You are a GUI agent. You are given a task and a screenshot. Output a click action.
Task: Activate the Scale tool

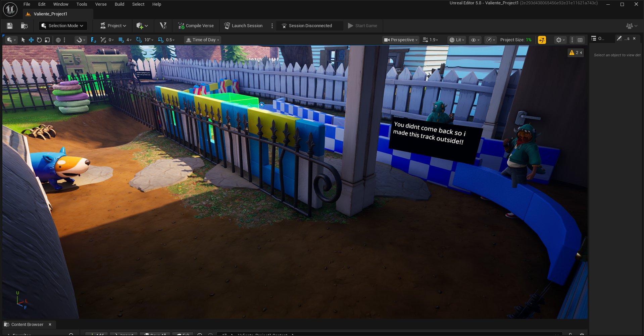coord(47,40)
